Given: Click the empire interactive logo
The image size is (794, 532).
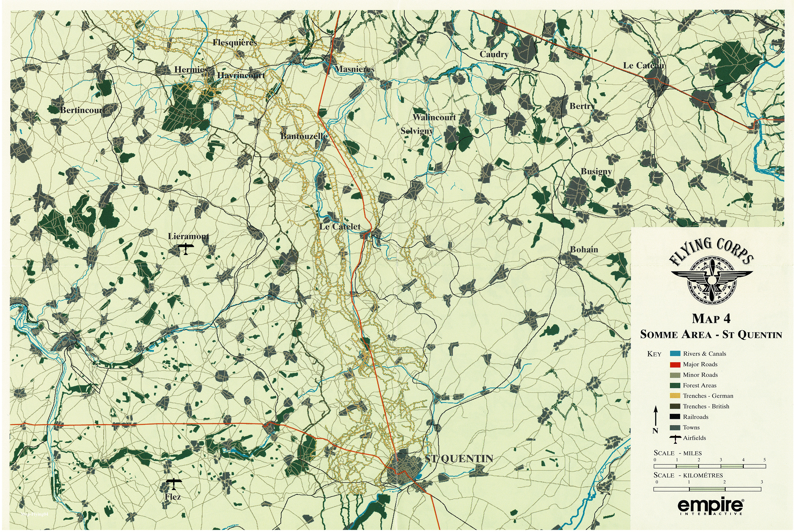Looking at the screenshot, I should pyautogui.click(x=711, y=508).
